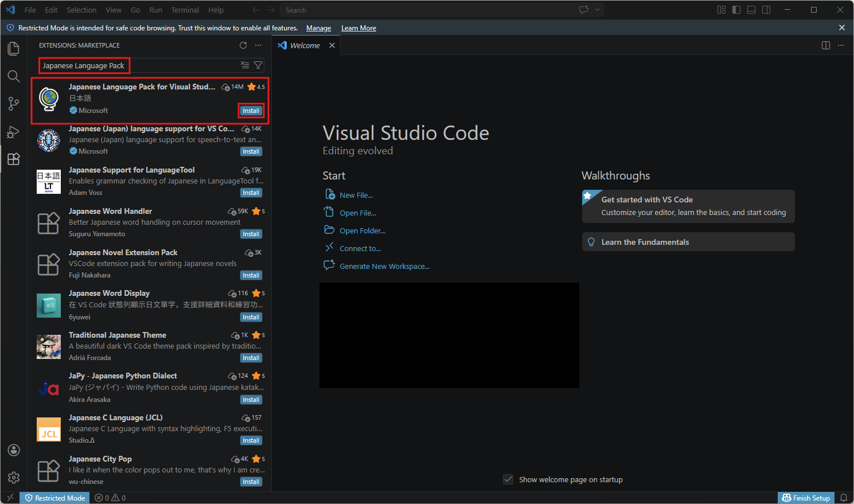Viewport: 854px width, 504px height.
Task: Toggle the primary side bar layout button
Action: click(x=736, y=10)
